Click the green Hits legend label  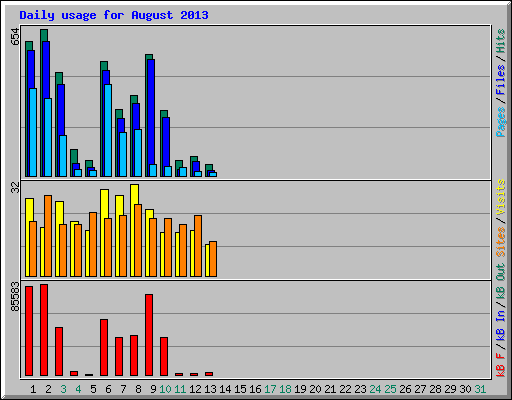pyautogui.click(x=500, y=41)
